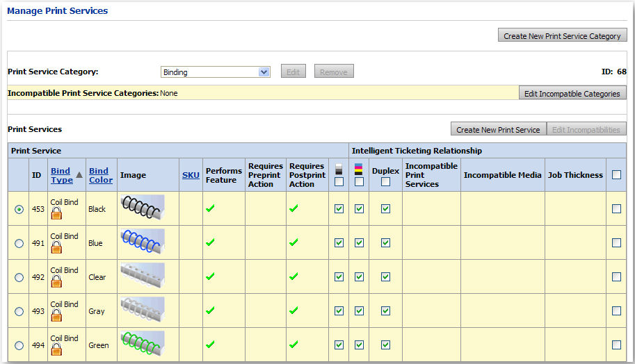Image resolution: width=635 pixels, height=364 pixels.
Task: Click the lock icon in row 453
Action: point(56,214)
